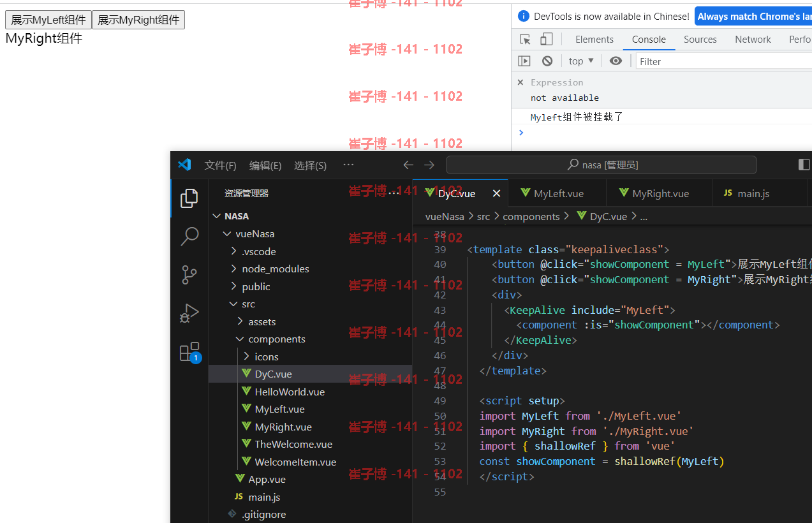Open Run and Debug view in VS Code
This screenshot has height=523, width=812.
point(189,313)
